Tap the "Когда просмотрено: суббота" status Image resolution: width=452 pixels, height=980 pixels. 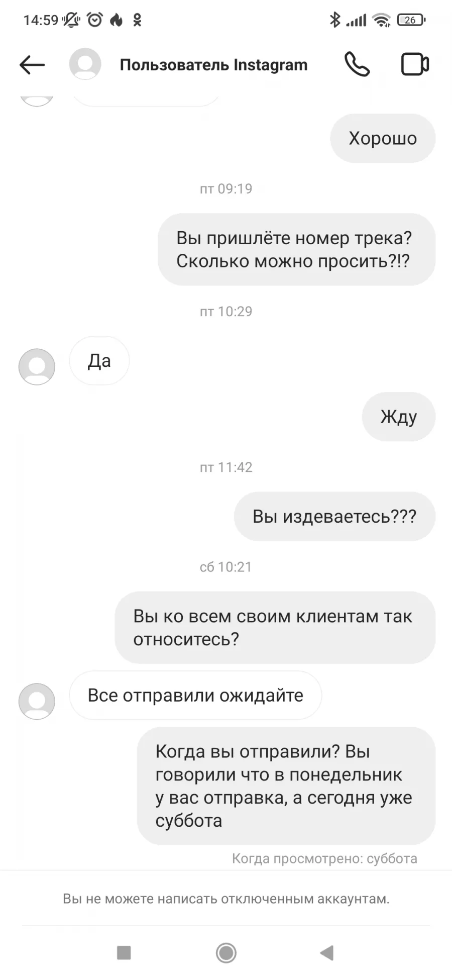[x=324, y=858]
